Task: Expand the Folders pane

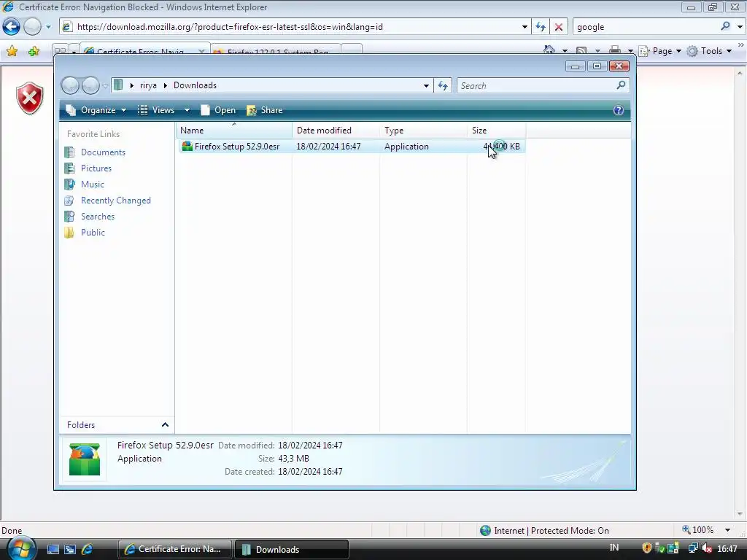Action: coord(165,425)
